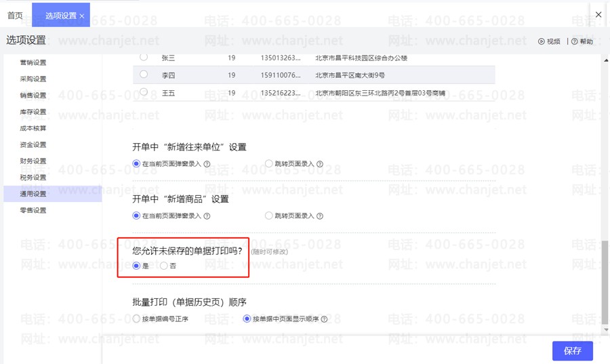Choose 跳转页面录入 under 新增往来单位 setting
The image size is (610, 364).
point(268,163)
